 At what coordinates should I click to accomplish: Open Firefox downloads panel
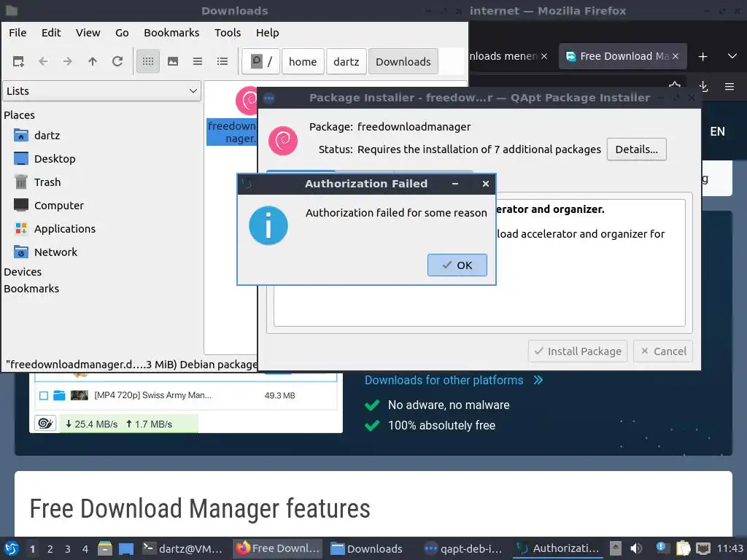click(x=704, y=86)
